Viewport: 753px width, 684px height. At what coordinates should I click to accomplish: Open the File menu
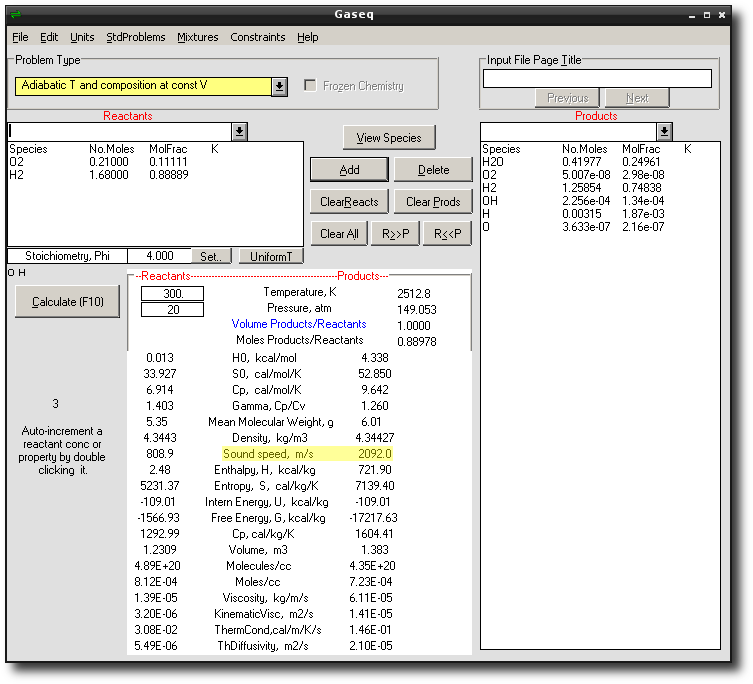[20, 37]
